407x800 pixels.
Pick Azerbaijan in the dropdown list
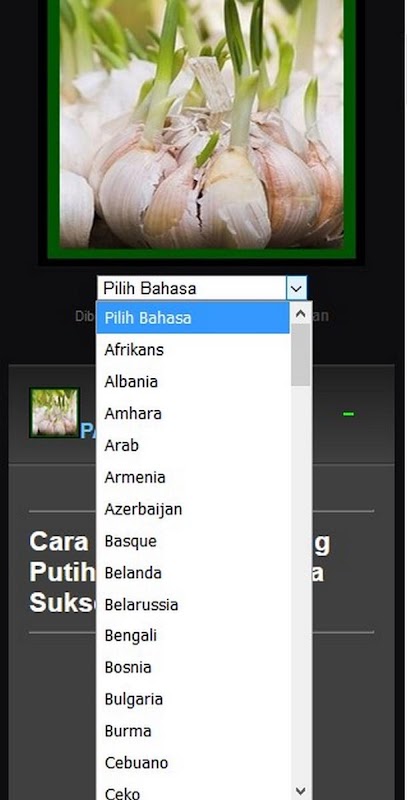click(193, 509)
